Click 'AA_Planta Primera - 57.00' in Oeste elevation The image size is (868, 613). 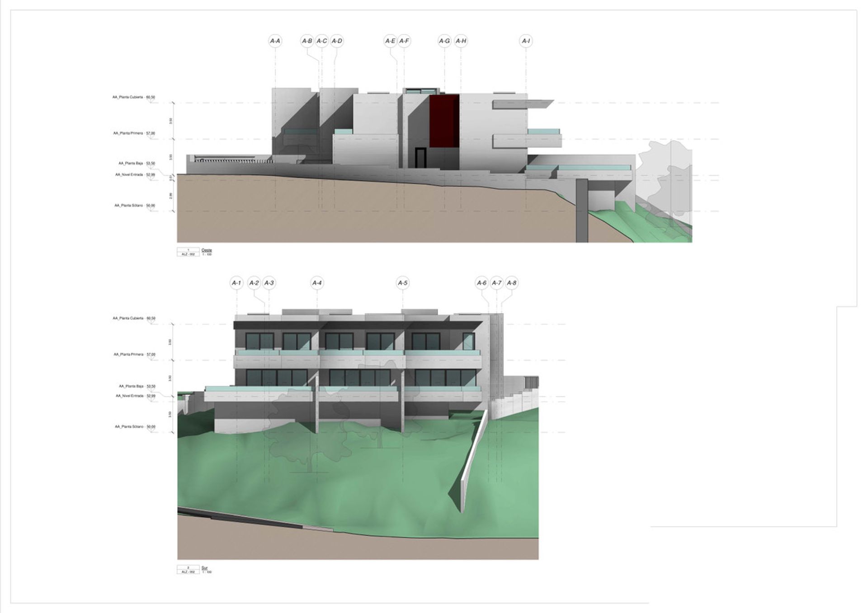134,133
